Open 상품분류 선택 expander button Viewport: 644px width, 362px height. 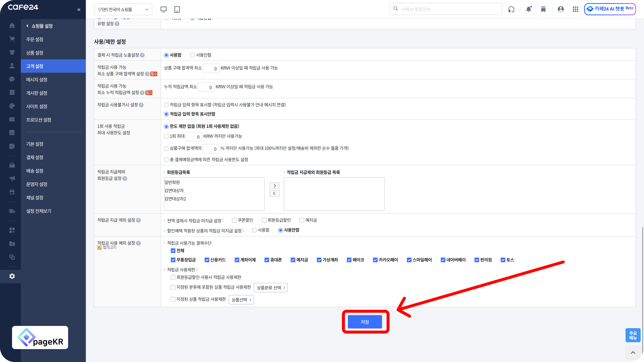coord(270,288)
